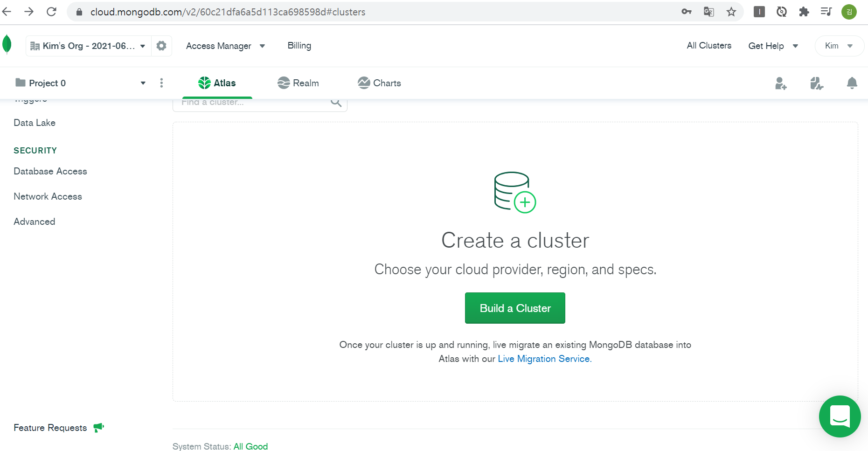Viewport: 868px width, 451px height.
Task: Open the media control playlist icon
Action: (826, 12)
